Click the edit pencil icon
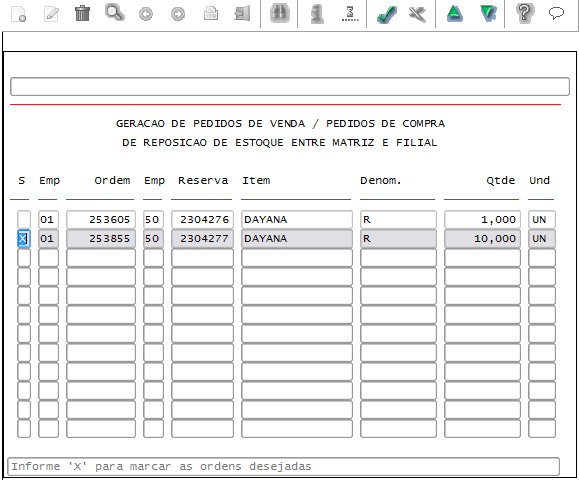Screen dimensions: 579x480 pos(51,14)
